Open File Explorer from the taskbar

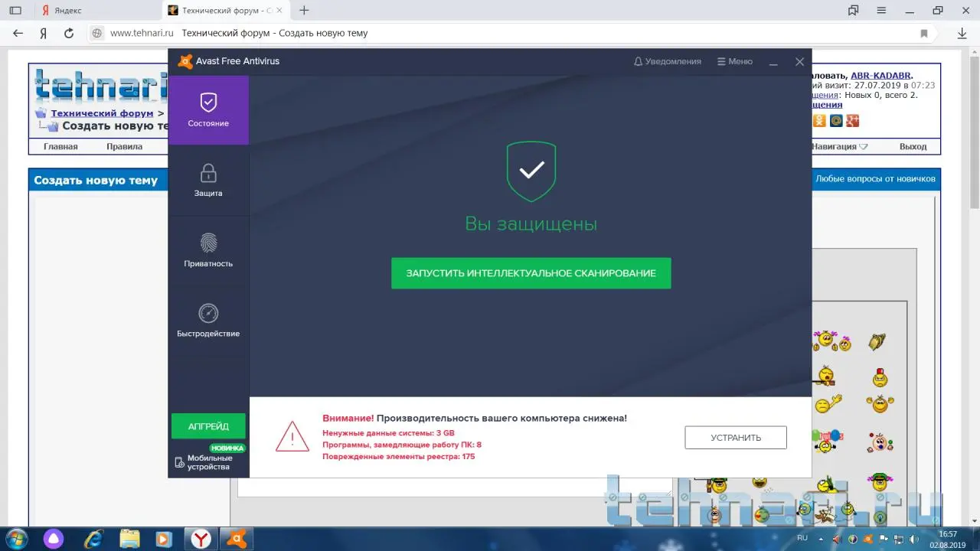[130, 538]
